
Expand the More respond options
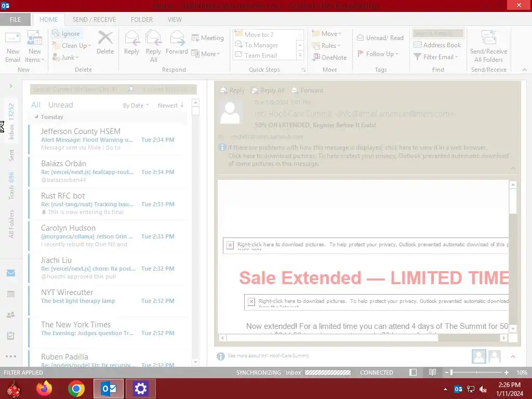[206, 54]
